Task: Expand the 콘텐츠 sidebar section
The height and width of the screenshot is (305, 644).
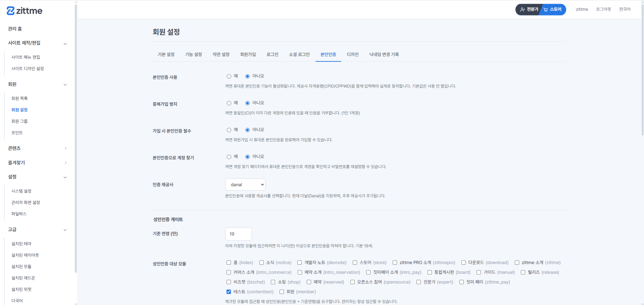Action: click(65, 148)
